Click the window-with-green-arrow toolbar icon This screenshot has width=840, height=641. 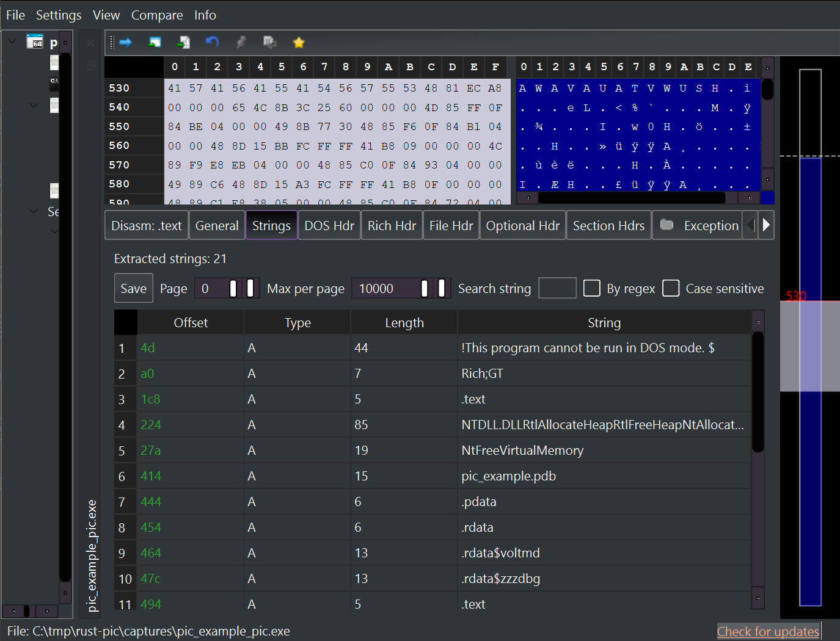[155, 42]
